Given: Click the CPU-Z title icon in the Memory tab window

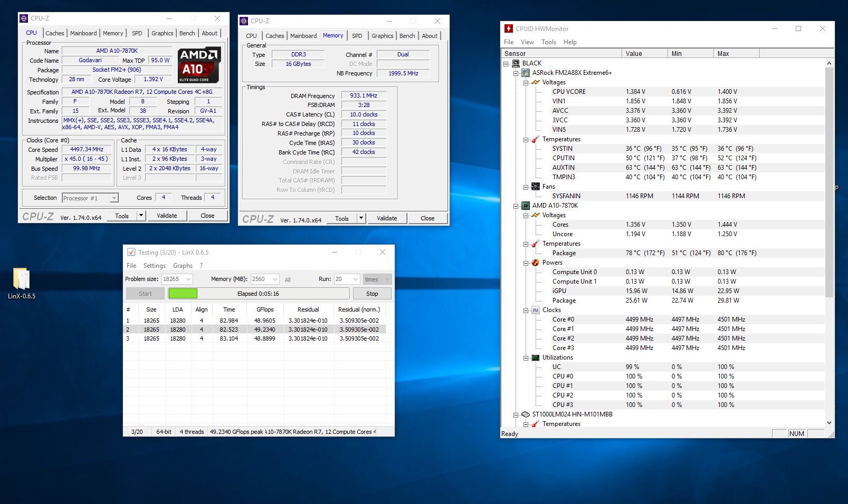Looking at the screenshot, I should click(244, 21).
